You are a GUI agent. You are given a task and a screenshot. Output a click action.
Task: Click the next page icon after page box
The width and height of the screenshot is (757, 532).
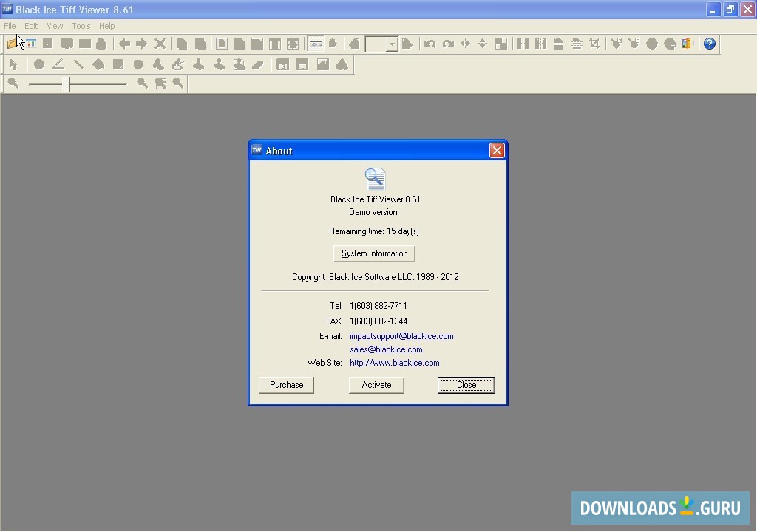[x=407, y=44]
